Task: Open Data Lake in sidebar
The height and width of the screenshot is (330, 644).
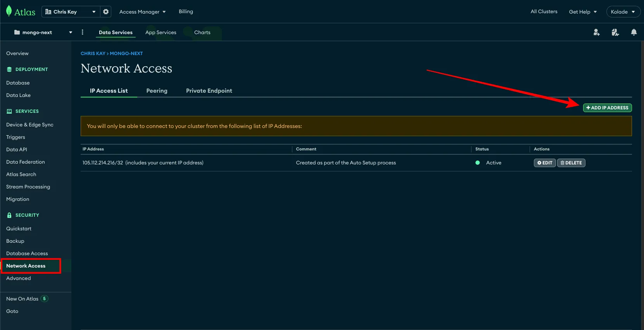Action: tap(18, 95)
